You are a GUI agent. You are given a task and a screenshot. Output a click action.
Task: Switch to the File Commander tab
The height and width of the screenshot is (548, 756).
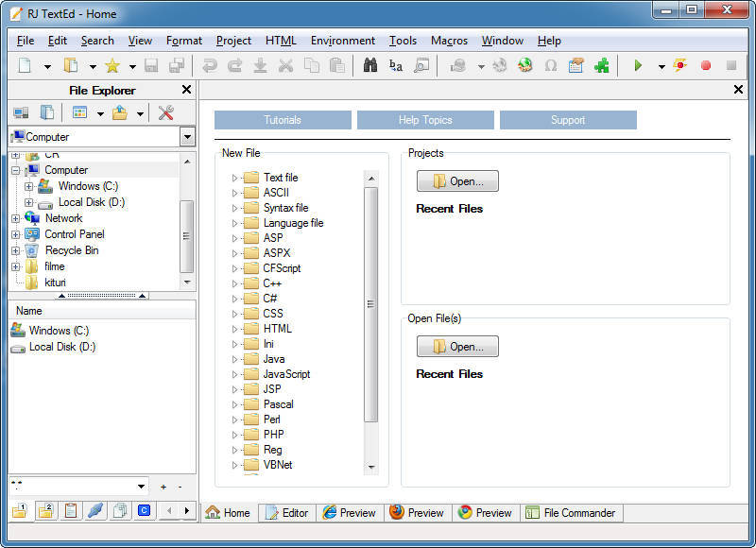pyautogui.click(x=572, y=513)
